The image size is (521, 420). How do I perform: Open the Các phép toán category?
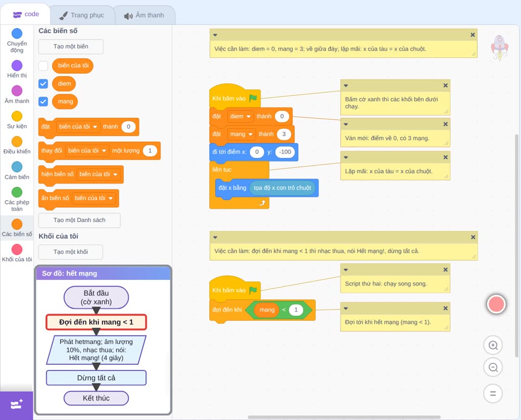(17, 199)
